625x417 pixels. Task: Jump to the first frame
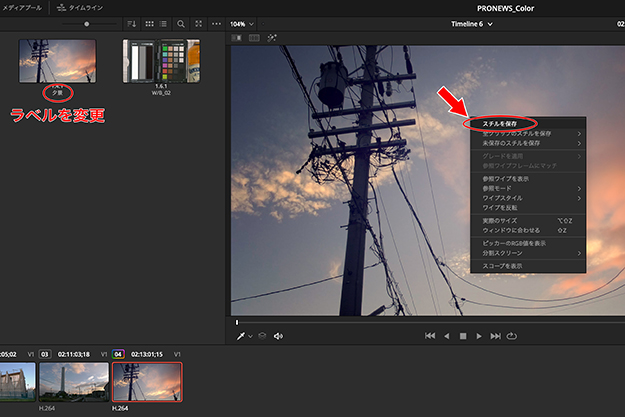pos(430,336)
